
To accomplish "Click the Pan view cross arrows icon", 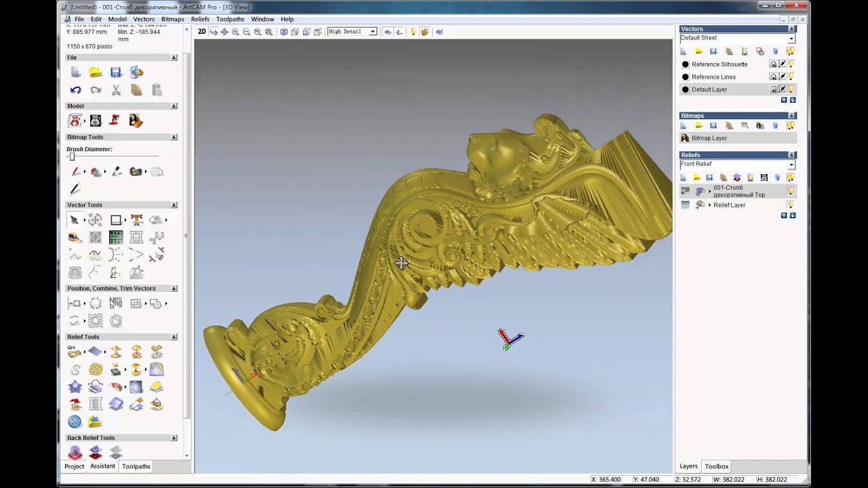I will (x=224, y=32).
